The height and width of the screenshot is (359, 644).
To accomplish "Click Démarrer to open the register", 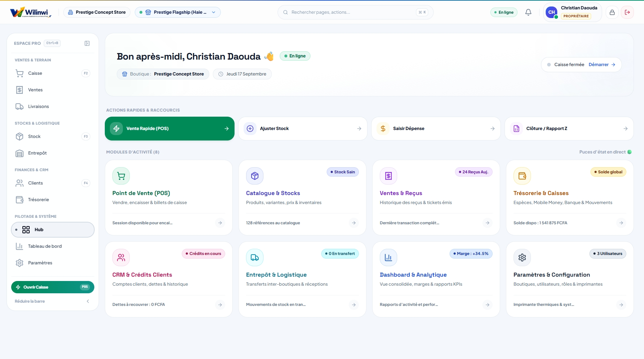I will [x=602, y=65].
